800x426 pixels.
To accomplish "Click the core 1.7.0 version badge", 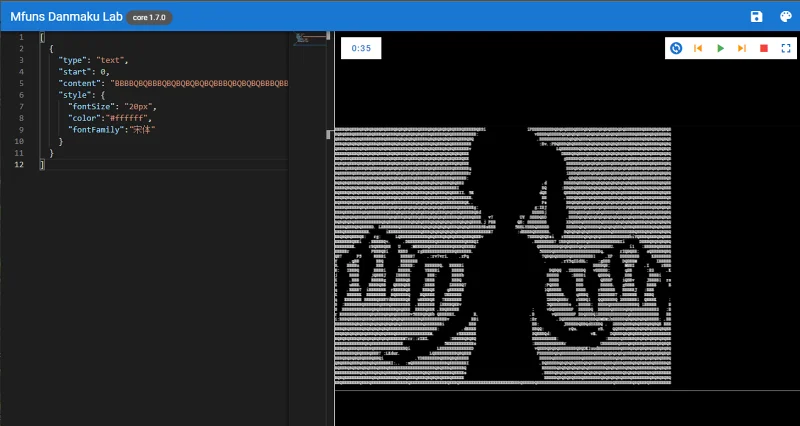I will [149, 17].
